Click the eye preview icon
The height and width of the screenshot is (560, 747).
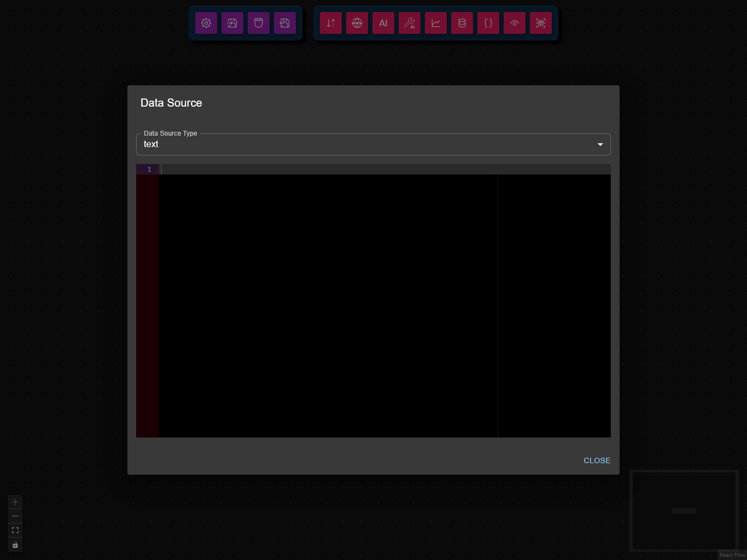515,23
